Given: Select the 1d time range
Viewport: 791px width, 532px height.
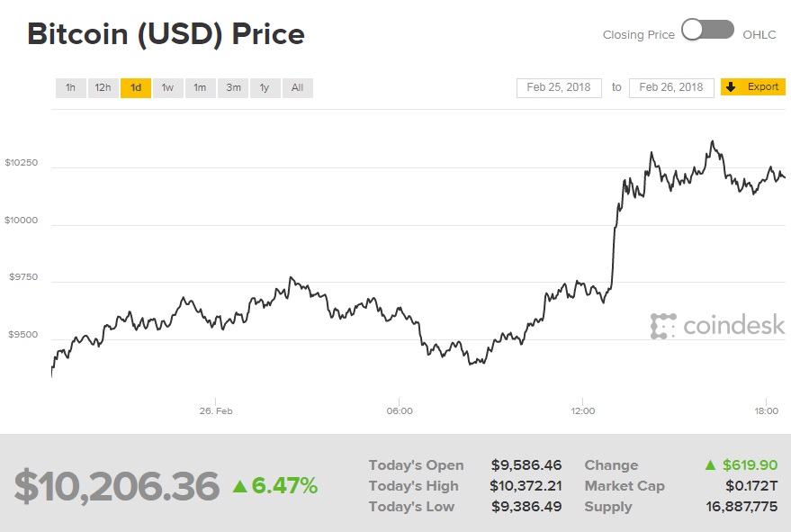Looking at the screenshot, I should click(136, 87).
